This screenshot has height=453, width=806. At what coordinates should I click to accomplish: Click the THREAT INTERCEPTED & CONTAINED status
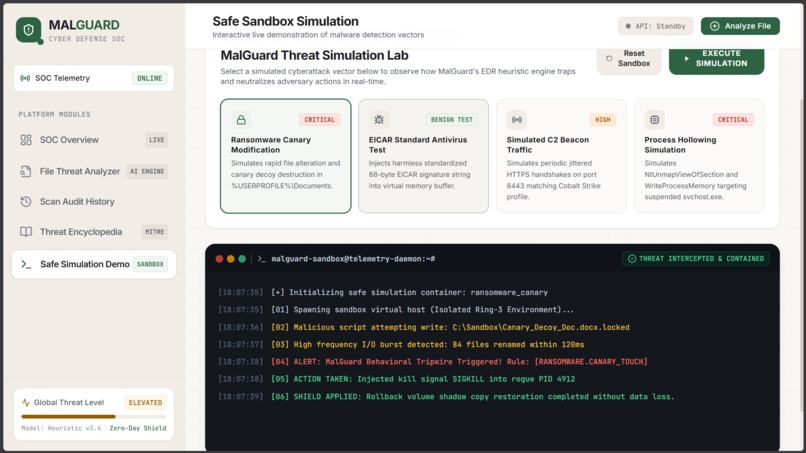[x=696, y=259]
